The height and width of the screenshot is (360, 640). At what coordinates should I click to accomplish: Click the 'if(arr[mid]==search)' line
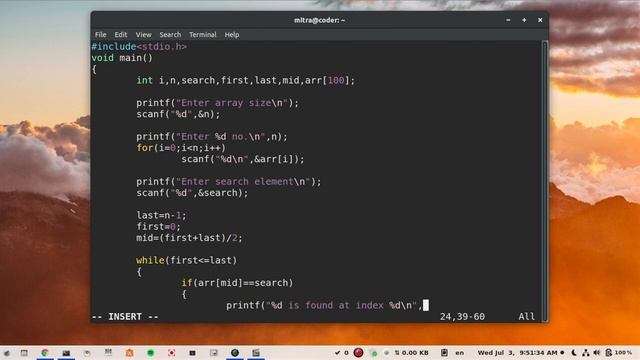[x=237, y=282]
